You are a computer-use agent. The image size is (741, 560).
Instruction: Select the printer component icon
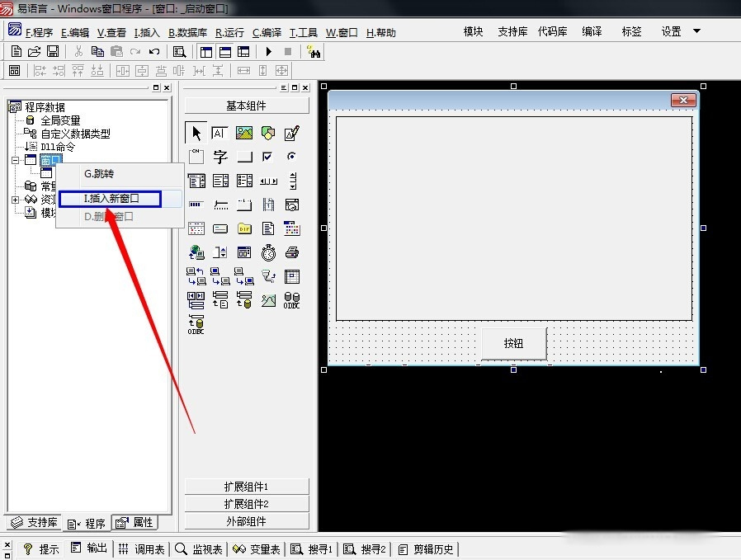point(292,252)
